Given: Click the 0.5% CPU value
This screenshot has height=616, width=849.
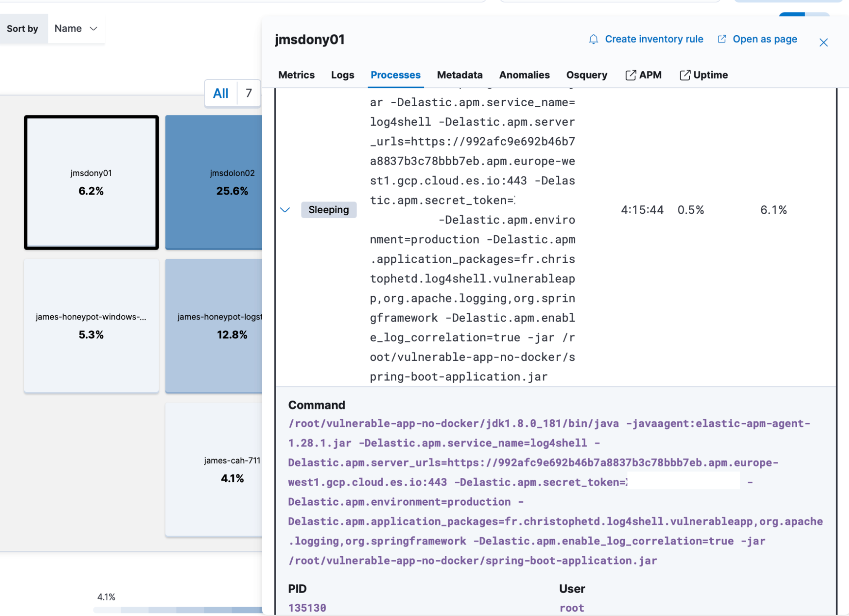Looking at the screenshot, I should [x=691, y=210].
